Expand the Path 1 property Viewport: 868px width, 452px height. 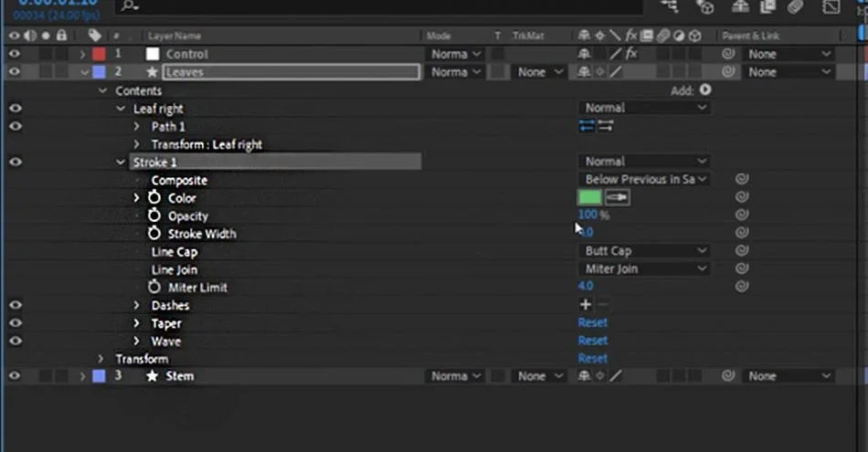click(137, 126)
